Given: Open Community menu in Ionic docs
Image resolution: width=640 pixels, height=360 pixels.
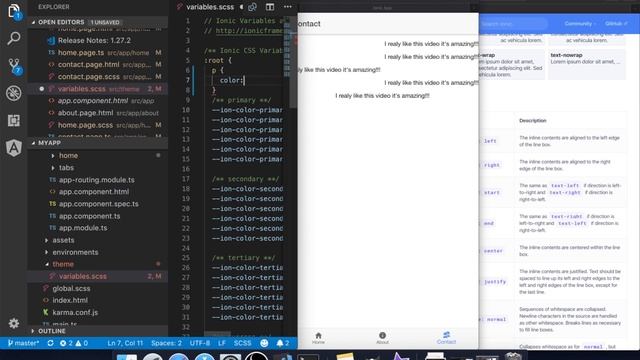Looking at the screenshot, I should tap(579, 24).
